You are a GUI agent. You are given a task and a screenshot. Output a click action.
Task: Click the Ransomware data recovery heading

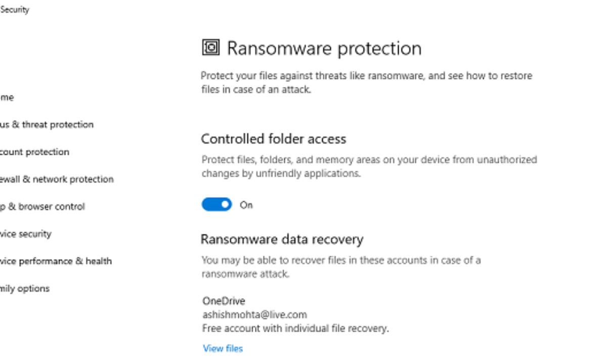tap(282, 239)
